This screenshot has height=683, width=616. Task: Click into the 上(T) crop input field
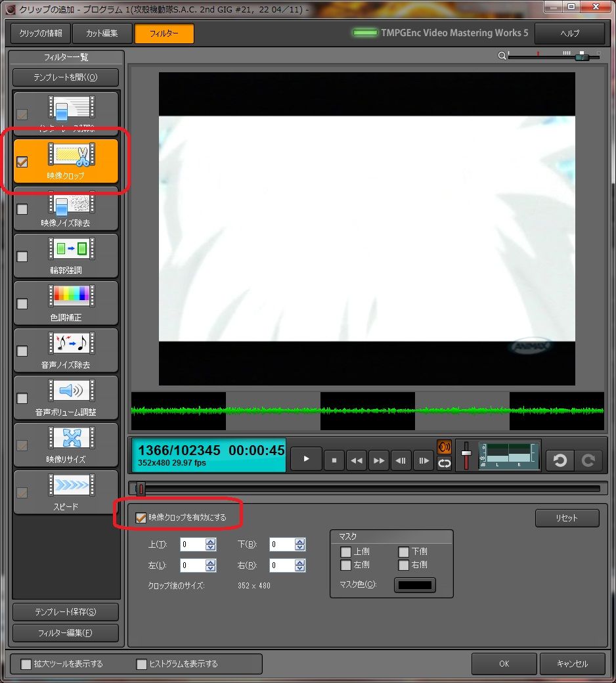(x=193, y=544)
